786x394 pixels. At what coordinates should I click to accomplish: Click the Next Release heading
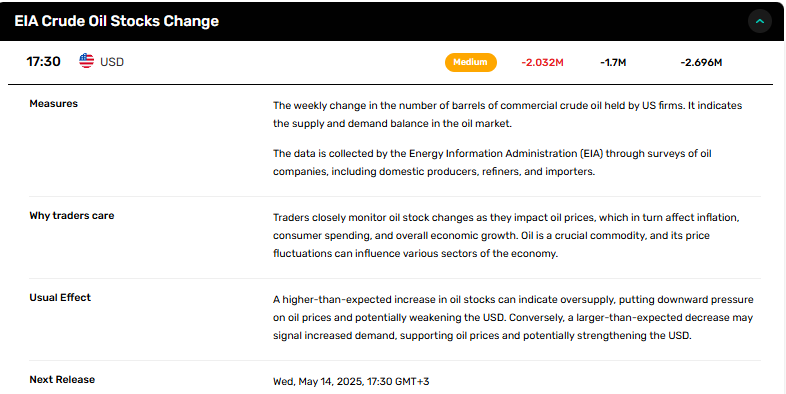tap(62, 379)
